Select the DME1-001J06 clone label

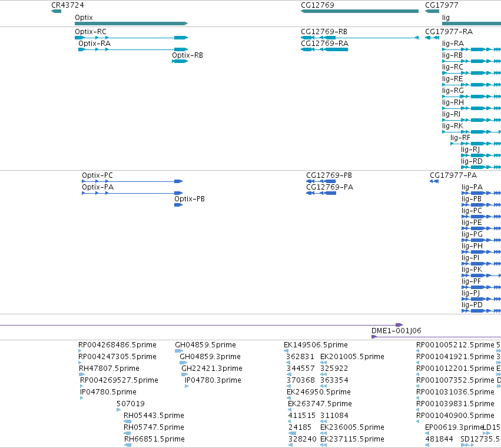pos(396,331)
